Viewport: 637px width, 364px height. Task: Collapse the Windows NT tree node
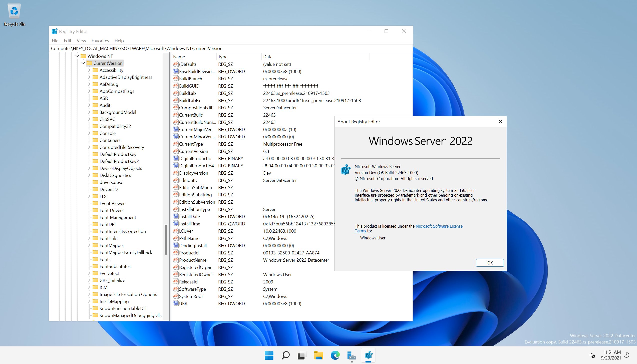pos(77,56)
